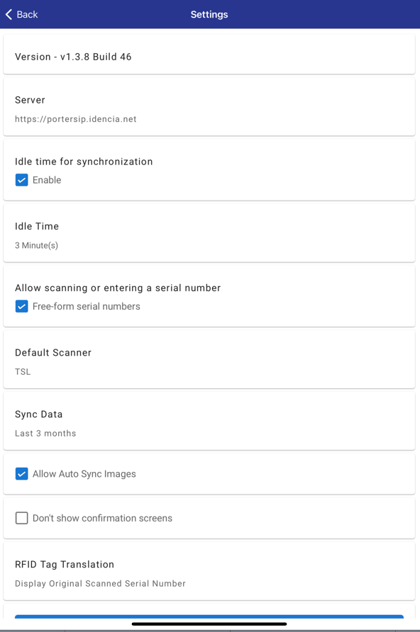Tap the home indicator bar at bottom

click(209, 624)
